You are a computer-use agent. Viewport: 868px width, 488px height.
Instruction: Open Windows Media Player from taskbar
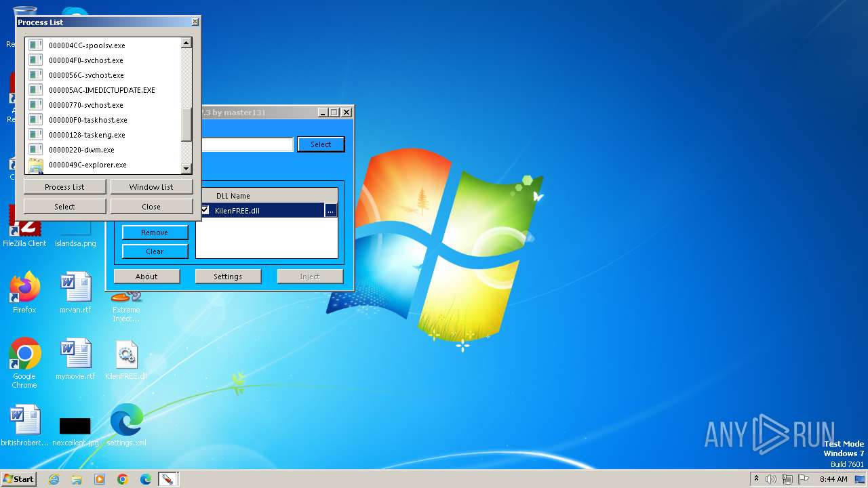coord(100,479)
